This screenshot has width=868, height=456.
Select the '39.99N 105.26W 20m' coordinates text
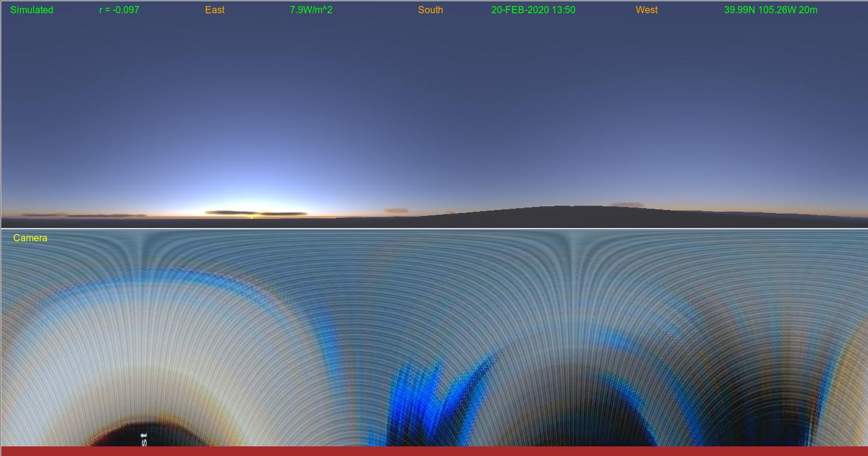click(771, 10)
